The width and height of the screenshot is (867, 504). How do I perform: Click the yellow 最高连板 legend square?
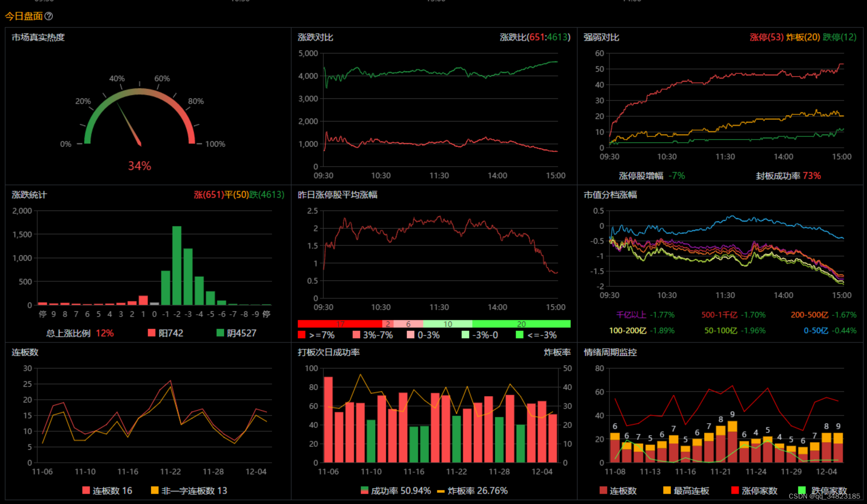pos(667,490)
